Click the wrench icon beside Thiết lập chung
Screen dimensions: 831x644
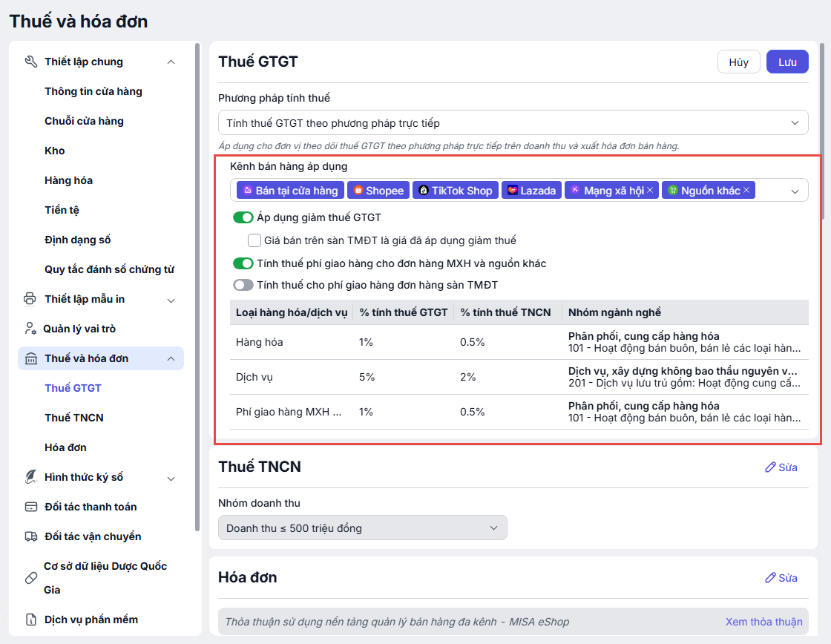click(x=30, y=62)
